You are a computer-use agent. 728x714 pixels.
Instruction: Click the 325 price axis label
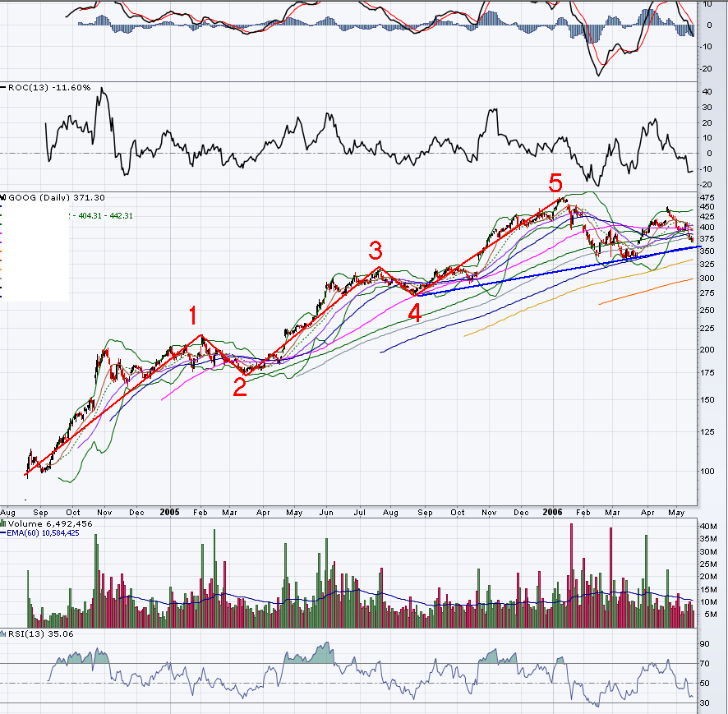point(707,264)
